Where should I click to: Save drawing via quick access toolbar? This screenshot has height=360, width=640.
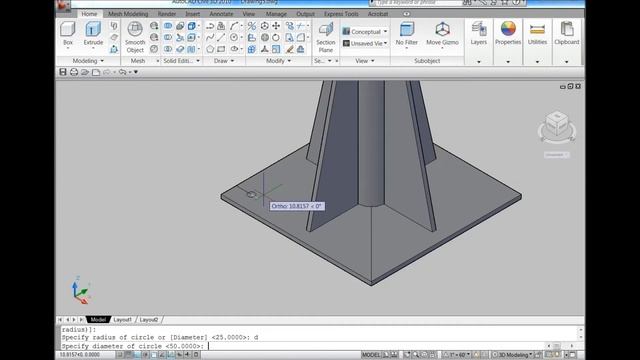click(x=63, y=72)
